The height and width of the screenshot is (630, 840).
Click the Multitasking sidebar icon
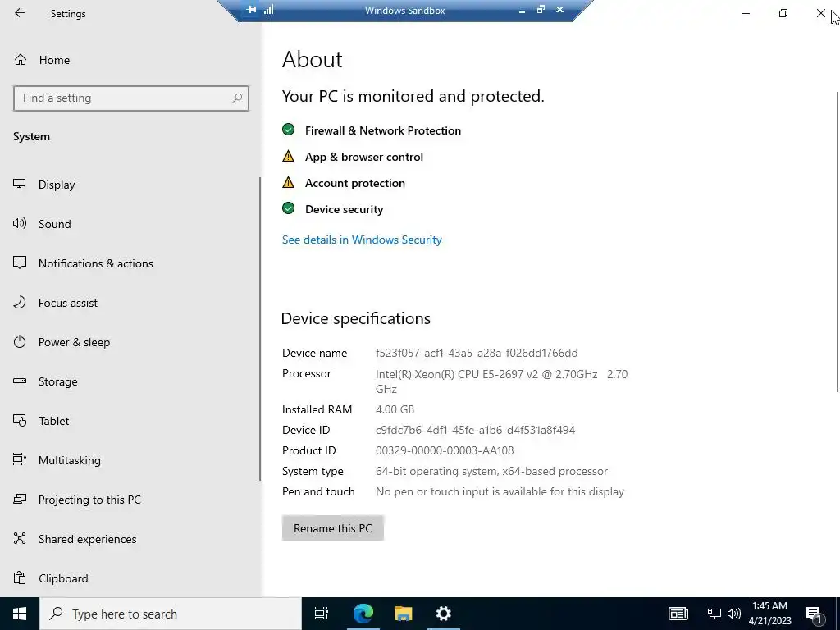(20, 459)
